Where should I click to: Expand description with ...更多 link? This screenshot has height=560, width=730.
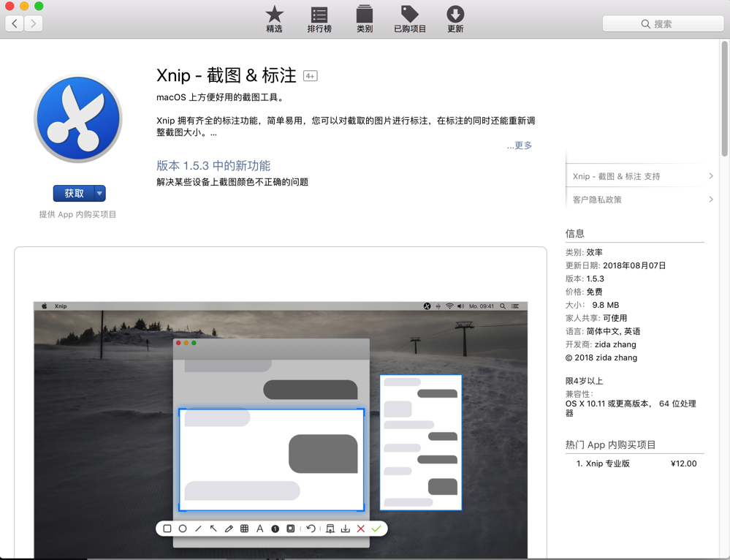[x=519, y=145]
